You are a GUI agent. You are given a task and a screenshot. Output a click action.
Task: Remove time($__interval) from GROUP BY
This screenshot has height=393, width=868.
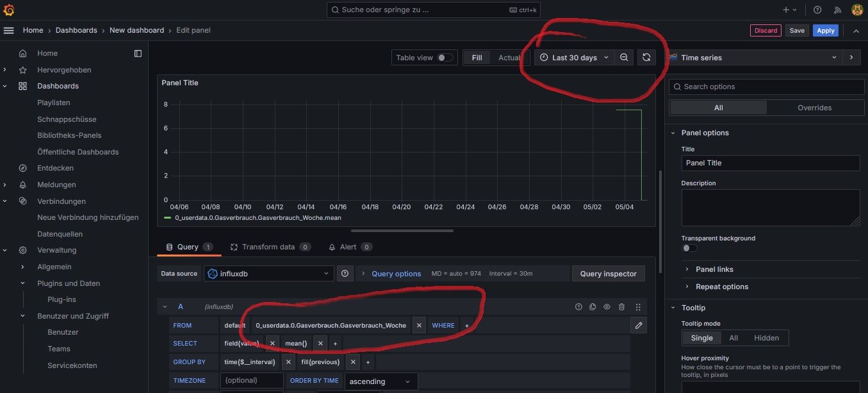tap(288, 362)
